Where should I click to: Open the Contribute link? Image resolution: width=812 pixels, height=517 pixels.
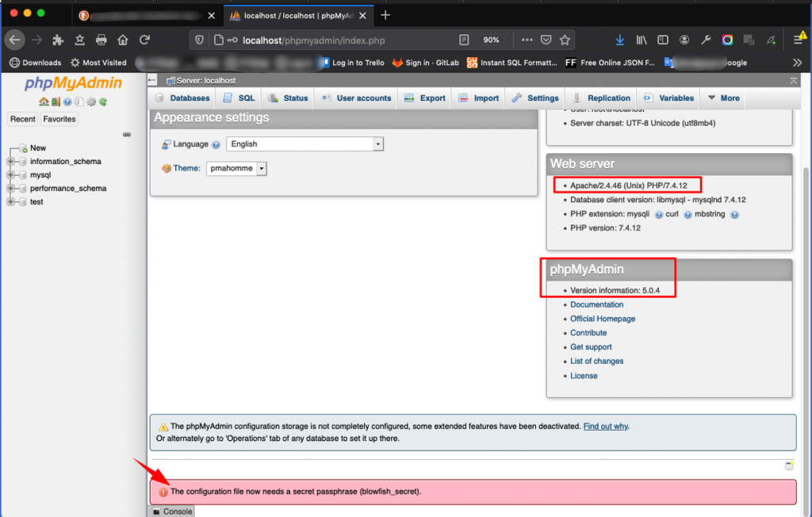tap(588, 332)
